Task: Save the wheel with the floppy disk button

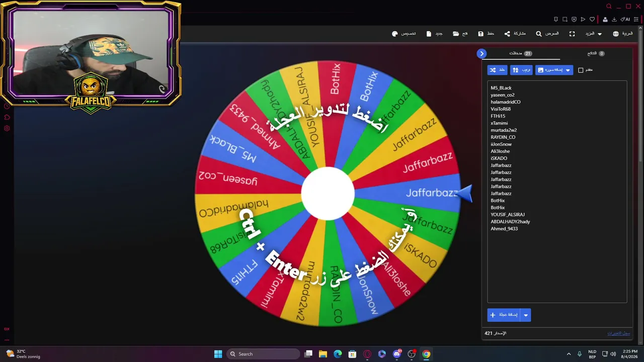Action: point(486,34)
